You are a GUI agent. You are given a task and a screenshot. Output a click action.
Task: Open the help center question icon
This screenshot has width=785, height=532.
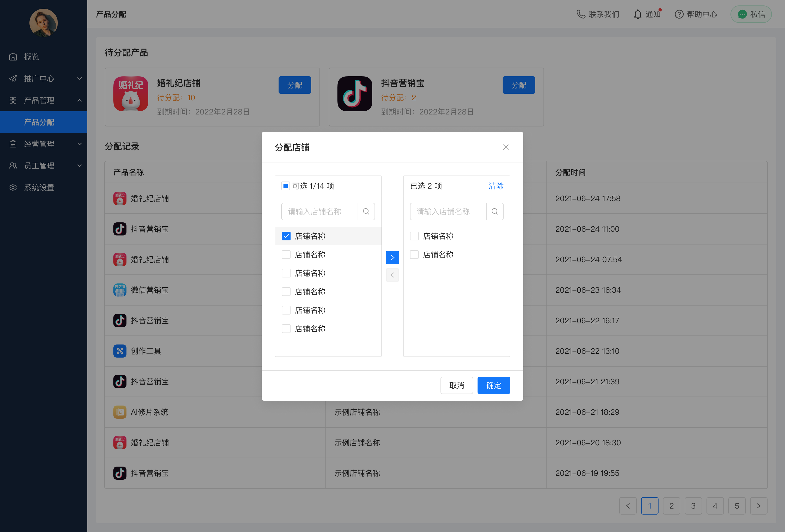pos(679,14)
